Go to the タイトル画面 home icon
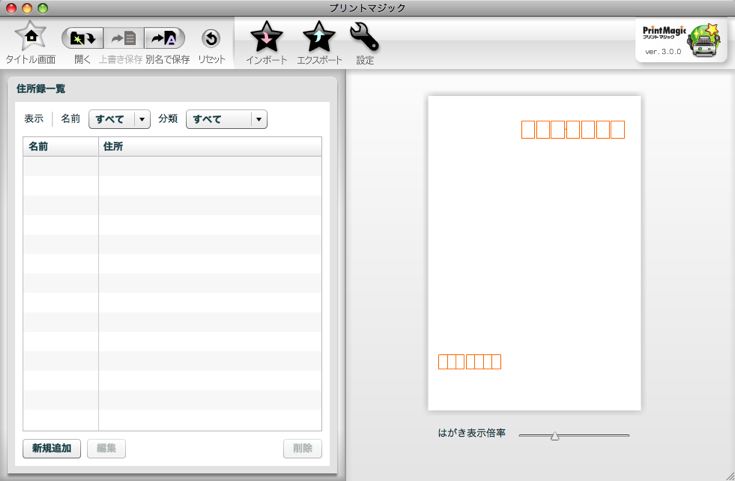This screenshot has width=735, height=481. pyautogui.click(x=31, y=37)
